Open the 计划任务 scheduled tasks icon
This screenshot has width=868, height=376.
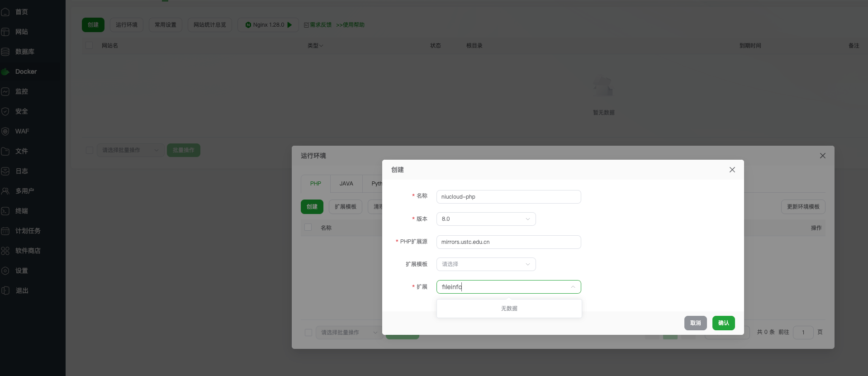[5, 231]
